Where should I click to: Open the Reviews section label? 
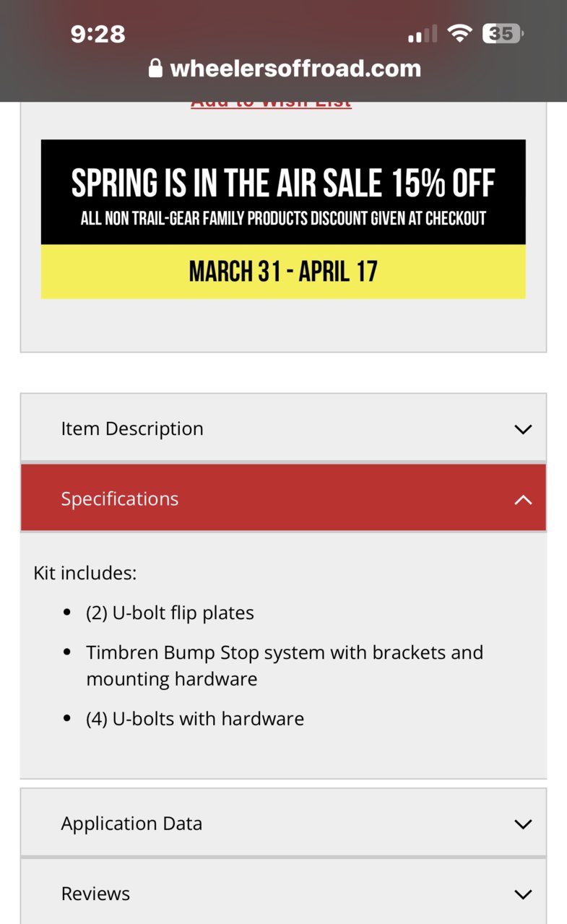[95, 894]
